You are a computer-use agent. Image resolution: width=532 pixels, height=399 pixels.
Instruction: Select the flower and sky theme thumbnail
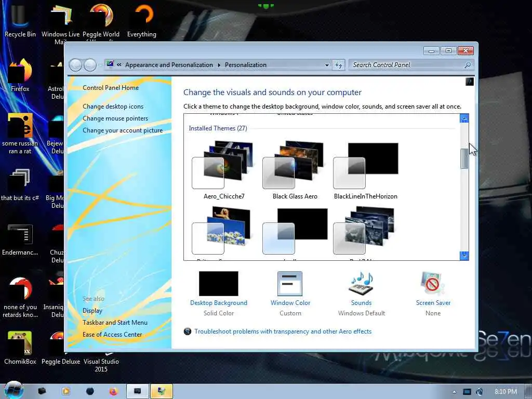(x=222, y=231)
